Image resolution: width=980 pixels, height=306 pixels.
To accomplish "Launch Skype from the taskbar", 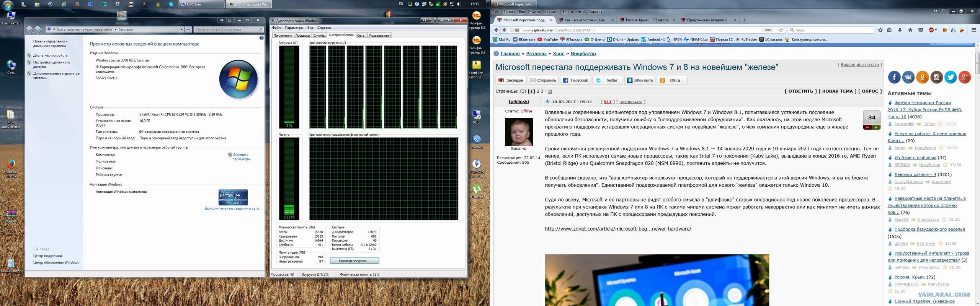I will point(171,4).
